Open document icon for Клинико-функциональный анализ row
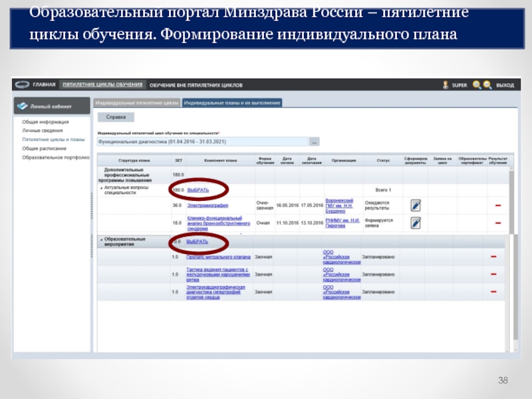 (x=416, y=223)
